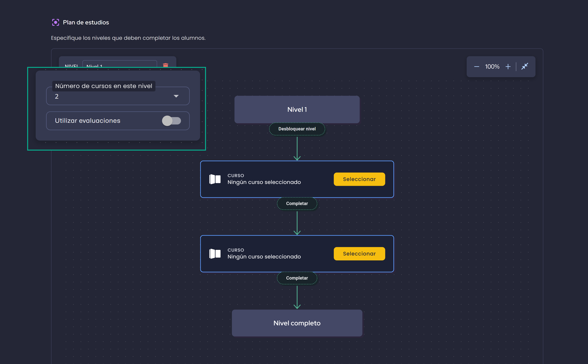Image resolution: width=588 pixels, height=364 pixels.
Task: Click the Nivel 1 node in the diagram
Action: click(x=297, y=109)
